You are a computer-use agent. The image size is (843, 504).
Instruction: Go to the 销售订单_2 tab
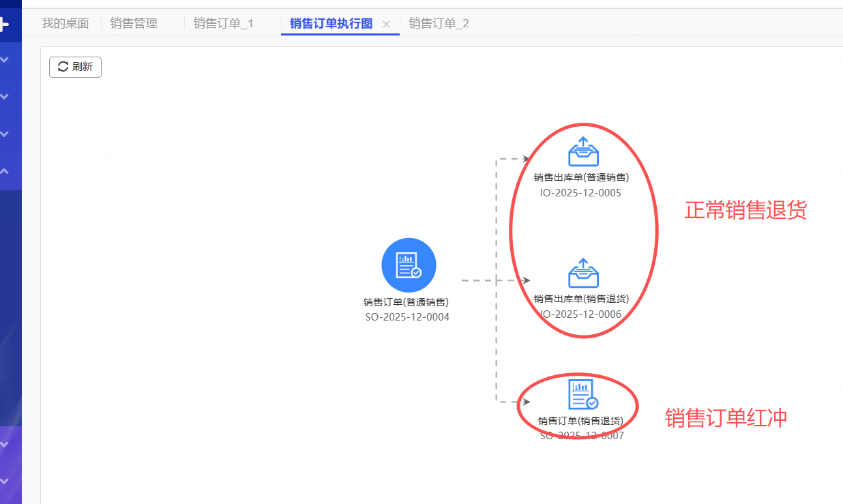click(439, 24)
